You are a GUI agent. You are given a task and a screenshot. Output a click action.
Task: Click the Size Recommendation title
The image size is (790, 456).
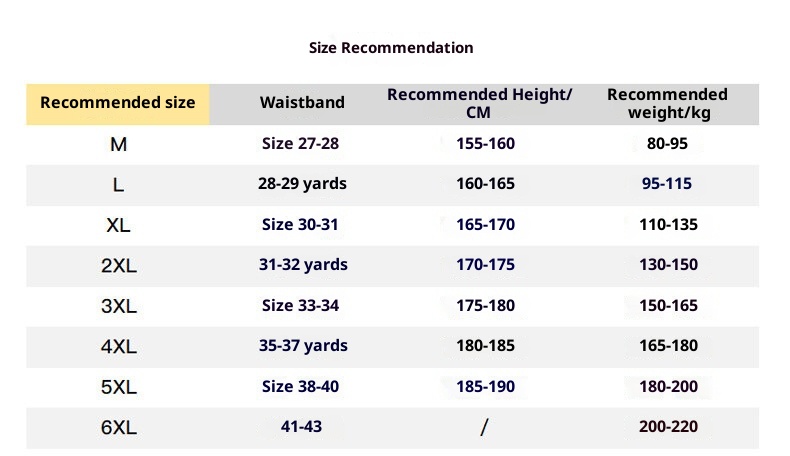pyautogui.click(x=391, y=48)
